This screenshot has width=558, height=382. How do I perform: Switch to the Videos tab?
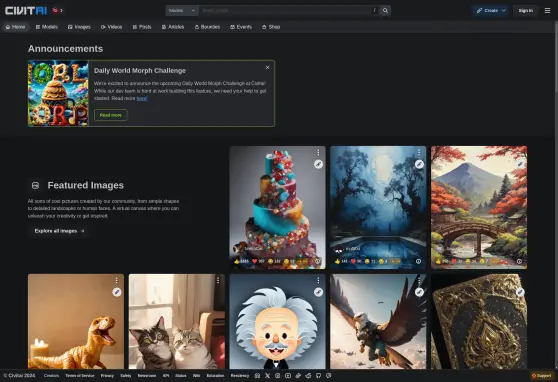(x=111, y=27)
